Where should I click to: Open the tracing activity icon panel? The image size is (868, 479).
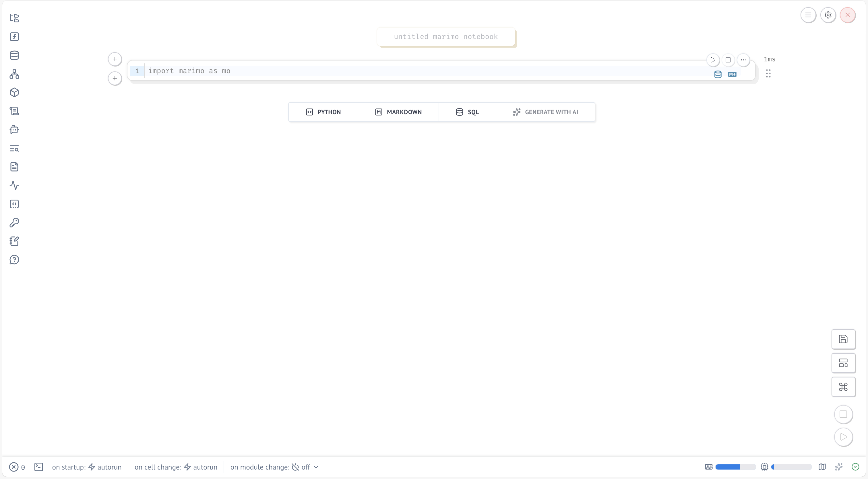pyautogui.click(x=14, y=186)
